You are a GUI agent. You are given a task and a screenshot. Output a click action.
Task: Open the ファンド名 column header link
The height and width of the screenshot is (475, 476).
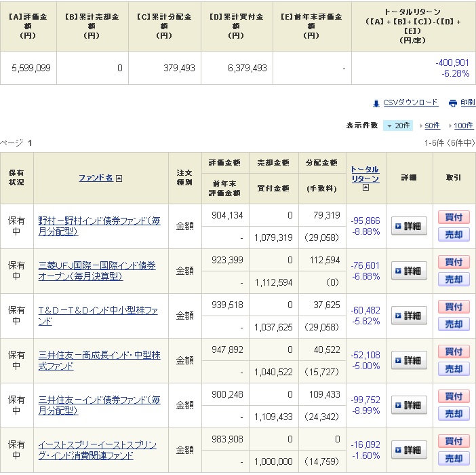click(x=96, y=178)
